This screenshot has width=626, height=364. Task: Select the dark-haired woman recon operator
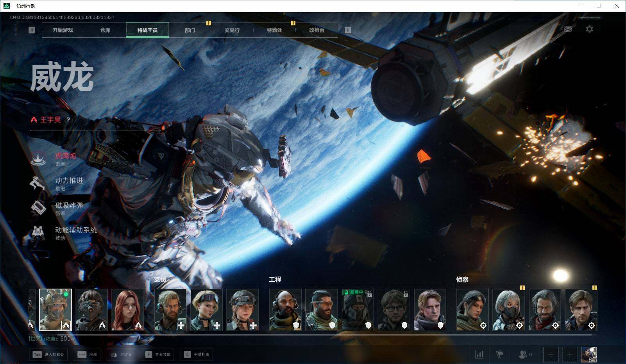472,310
